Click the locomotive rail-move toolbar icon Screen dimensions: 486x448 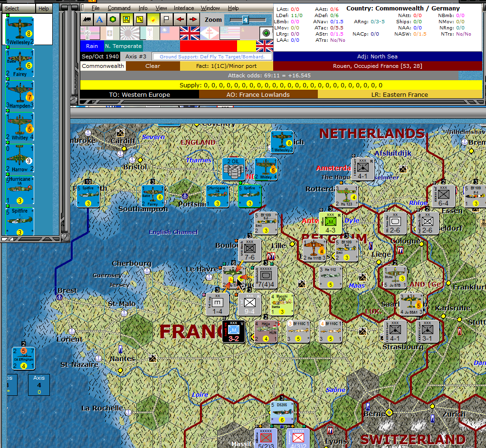[x=87, y=19]
